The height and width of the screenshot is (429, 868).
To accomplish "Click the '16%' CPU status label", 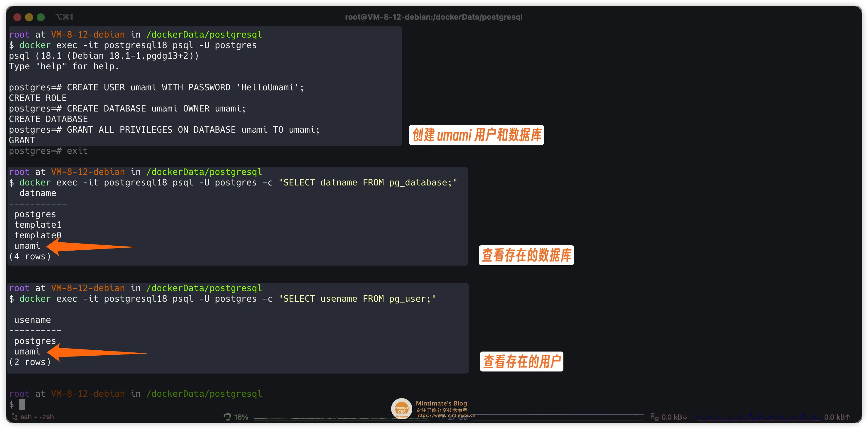I will [x=241, y=417].
